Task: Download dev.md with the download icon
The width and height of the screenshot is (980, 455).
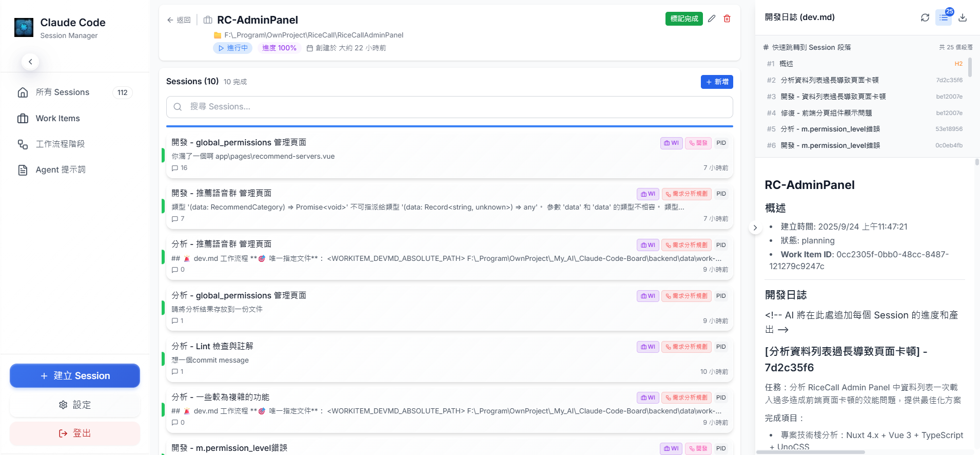Action: (963, 17)
